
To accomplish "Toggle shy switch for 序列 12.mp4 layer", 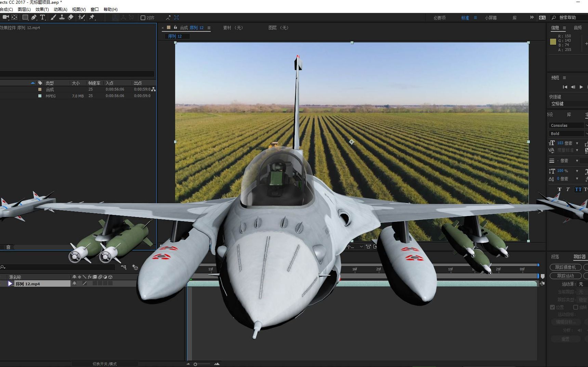I will pos(74,283).
